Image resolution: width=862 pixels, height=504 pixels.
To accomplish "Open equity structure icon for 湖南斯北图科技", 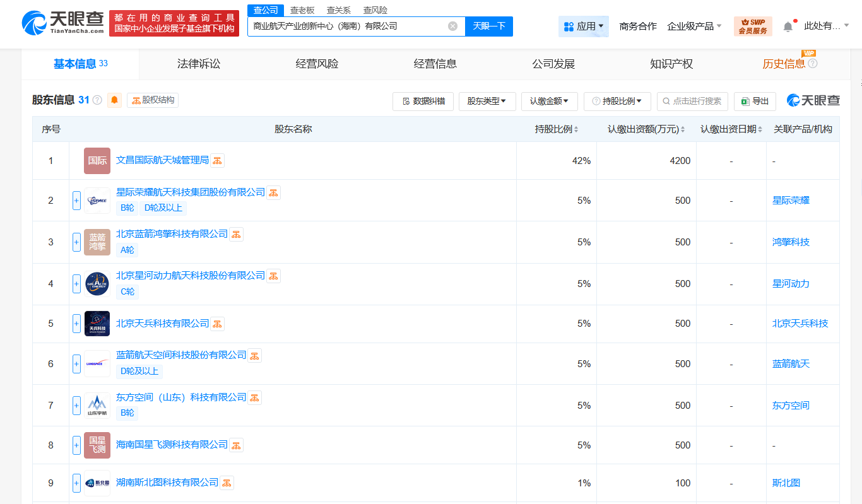I will click(227, 483).
